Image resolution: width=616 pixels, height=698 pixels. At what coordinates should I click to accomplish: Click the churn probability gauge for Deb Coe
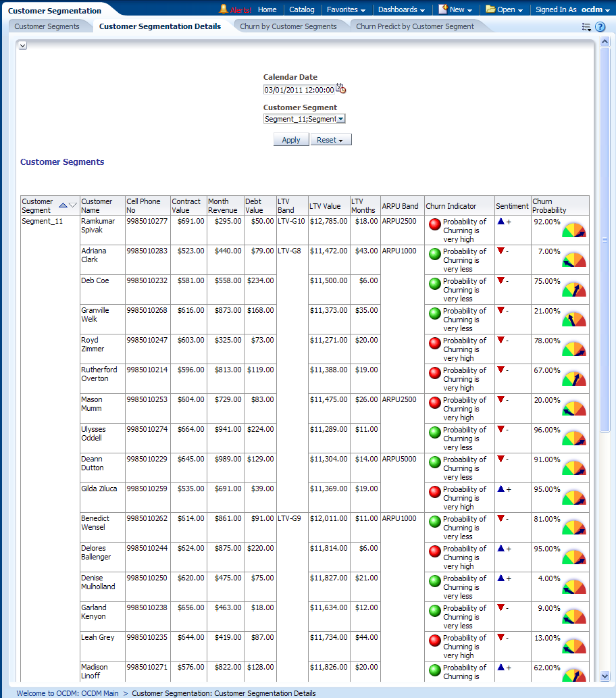click(x=574, y=289)
